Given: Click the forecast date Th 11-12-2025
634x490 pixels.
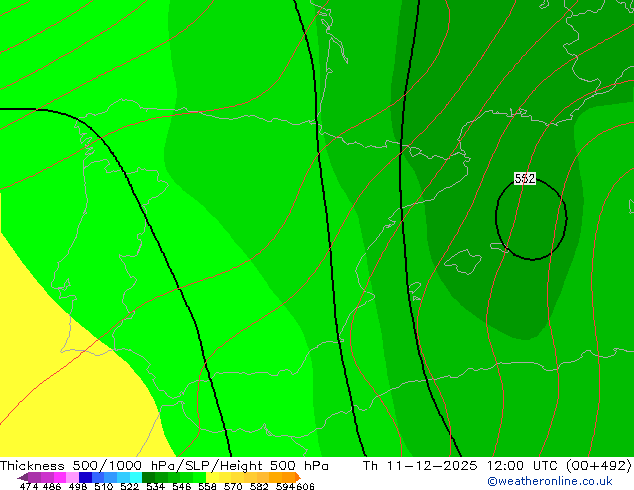Looking at the screenshot, I should (420, 466).
